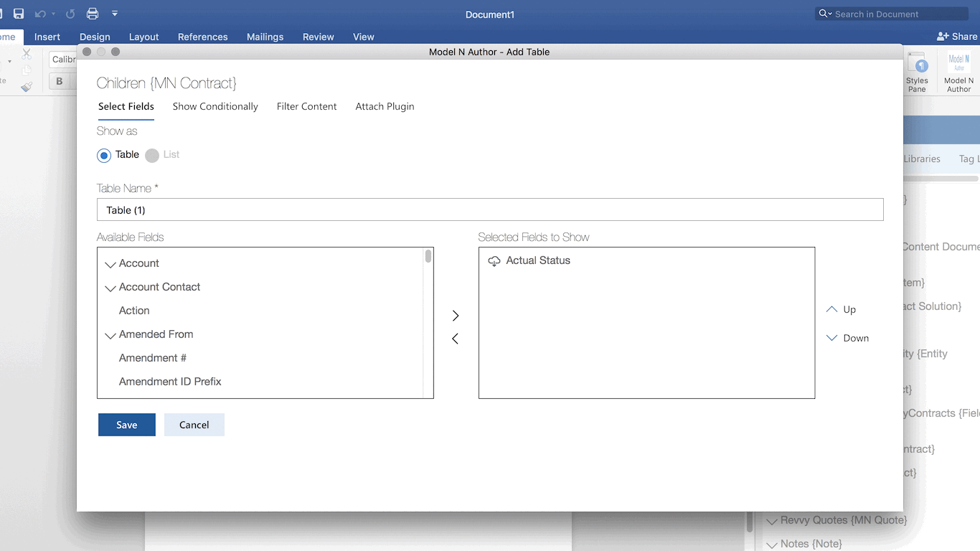Screen dimensions: 980x551
Task: Open the Styles Pane in Word ribbon
Action: tap(917, 72)
